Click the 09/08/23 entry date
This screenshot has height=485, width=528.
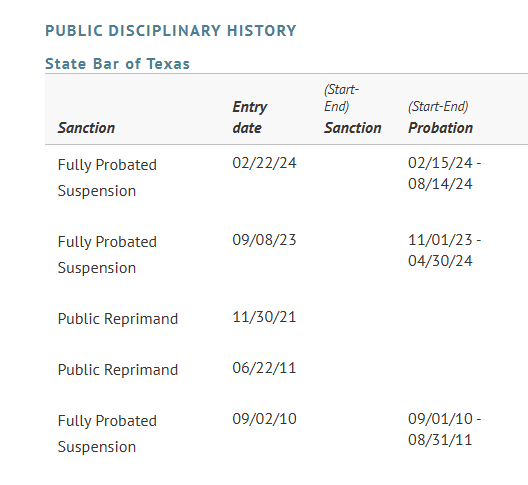[264, 240]
